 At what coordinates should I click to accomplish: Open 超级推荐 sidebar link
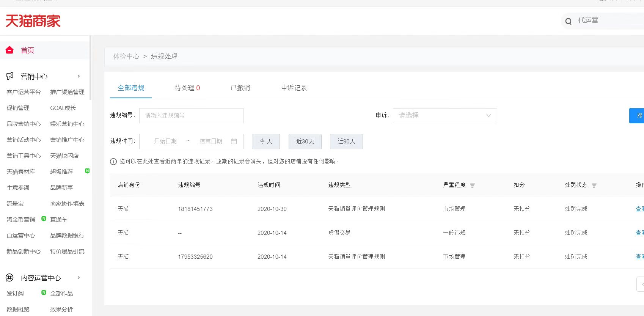[x=61, y=172]
